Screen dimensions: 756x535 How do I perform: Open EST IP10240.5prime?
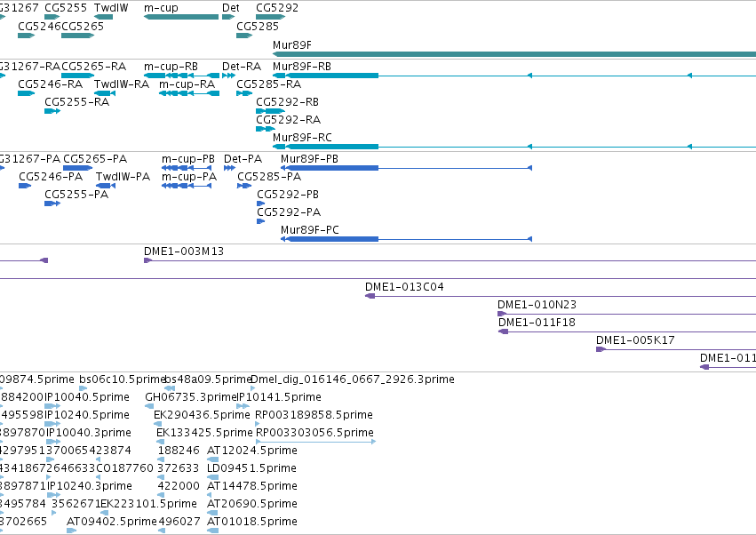[52, 424]
